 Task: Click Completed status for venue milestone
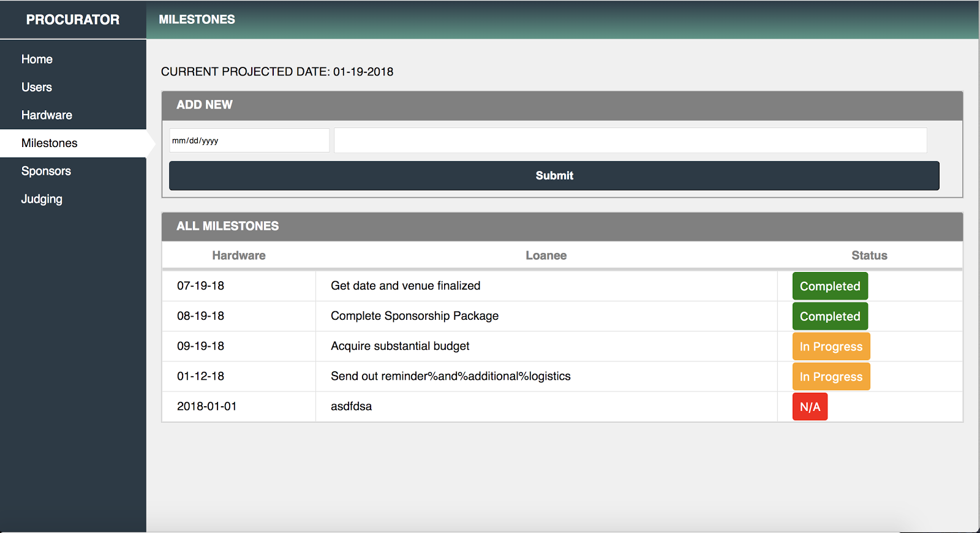(x=830, y=286)
